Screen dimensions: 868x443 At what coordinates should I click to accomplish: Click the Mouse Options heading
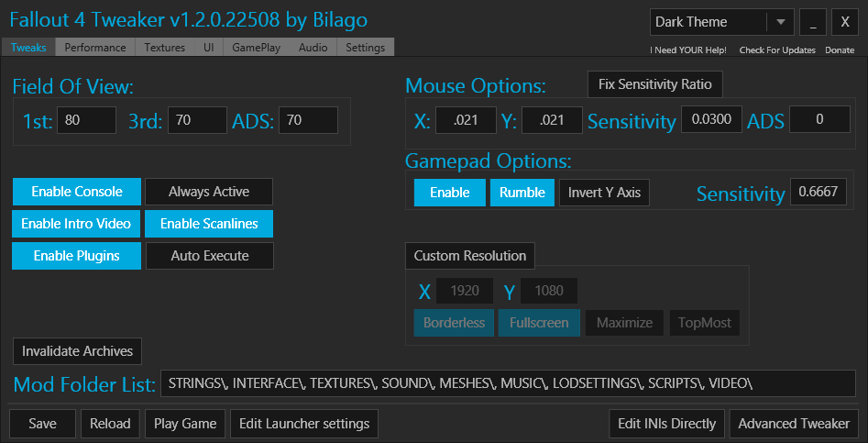476,86
